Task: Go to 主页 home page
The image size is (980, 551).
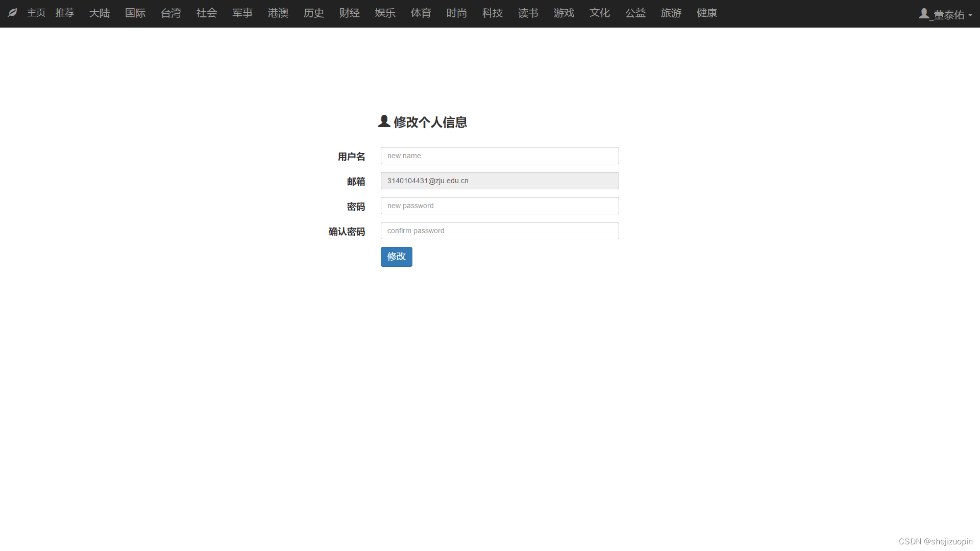Action: (x=36, y=13)
